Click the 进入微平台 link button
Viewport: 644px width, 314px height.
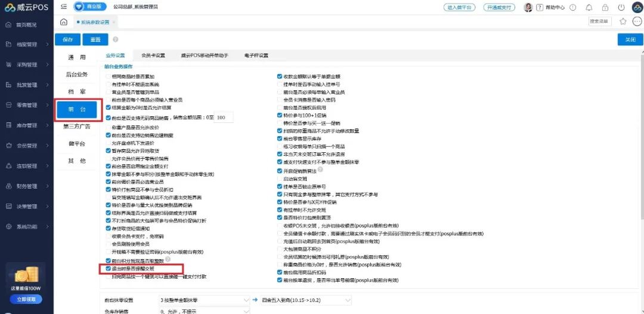click(x=460, y=7)
